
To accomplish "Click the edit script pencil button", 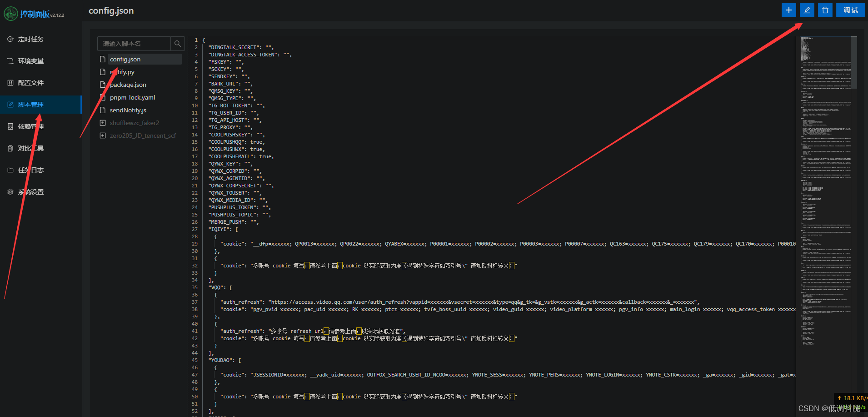I will (x=807, y=10).
